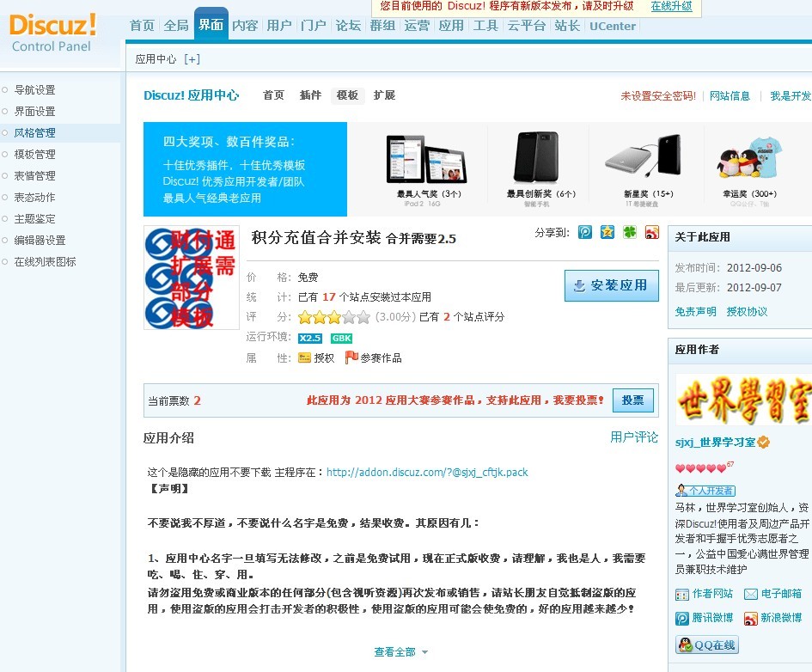Click the 新星奖 hard drive prize image
Viewport: 812px width, 672px height.
tap(643, 156)
